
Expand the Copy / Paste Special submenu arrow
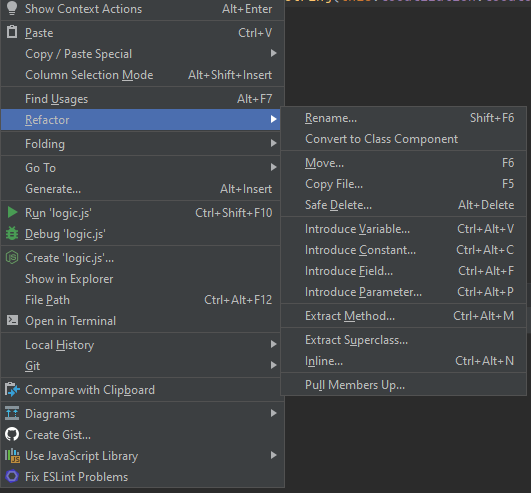point(274,53)
